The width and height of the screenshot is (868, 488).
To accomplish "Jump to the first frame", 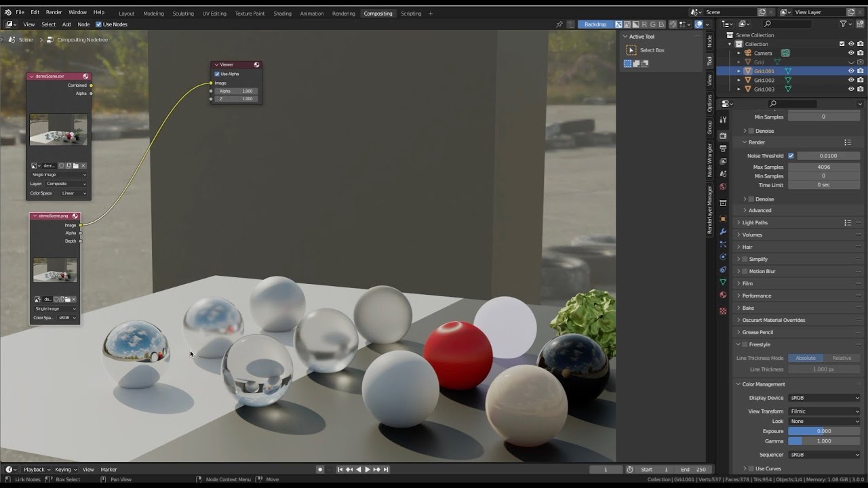I will pyautogui.click(x=340, y=470).
